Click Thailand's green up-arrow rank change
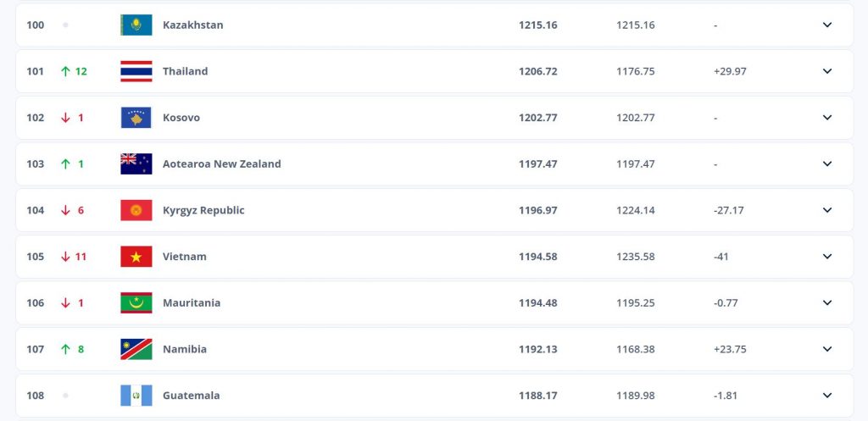Image resolution: width=868 pixels, height=421 pixels. coord(74,71)
